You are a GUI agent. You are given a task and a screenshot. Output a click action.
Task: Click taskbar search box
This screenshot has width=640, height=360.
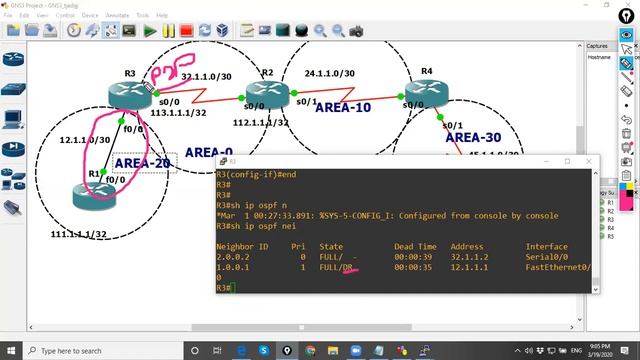[102, 351]
